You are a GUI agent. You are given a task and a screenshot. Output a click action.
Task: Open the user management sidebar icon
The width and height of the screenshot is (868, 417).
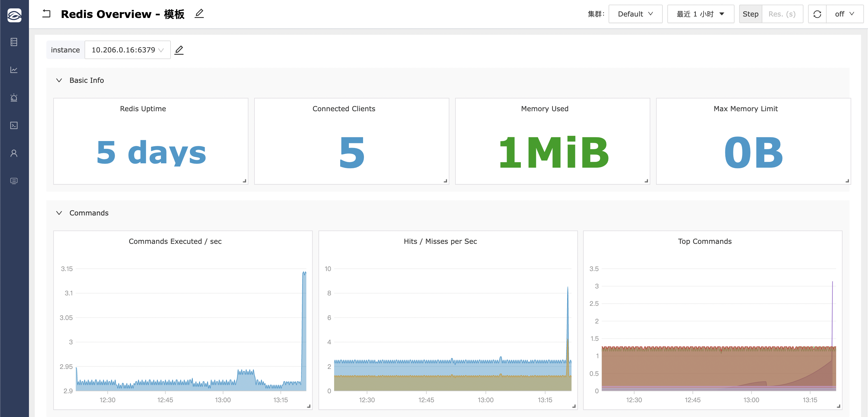(x=14, y=153)
